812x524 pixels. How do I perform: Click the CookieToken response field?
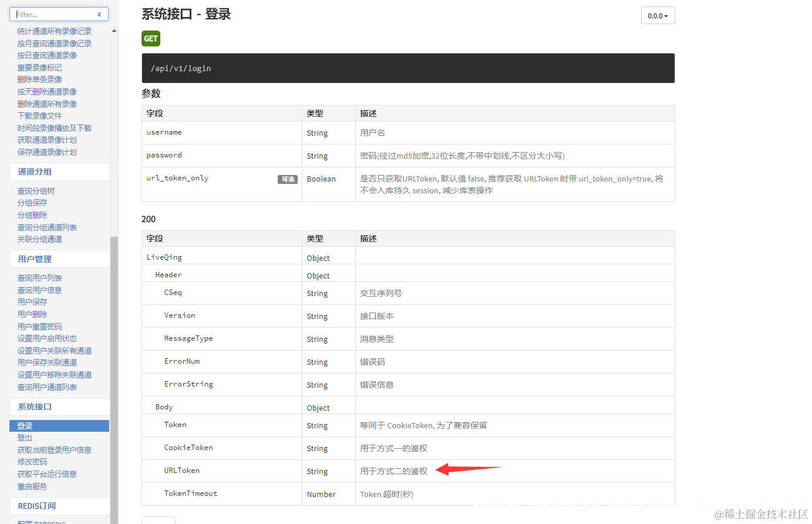[x=188, y=448]
